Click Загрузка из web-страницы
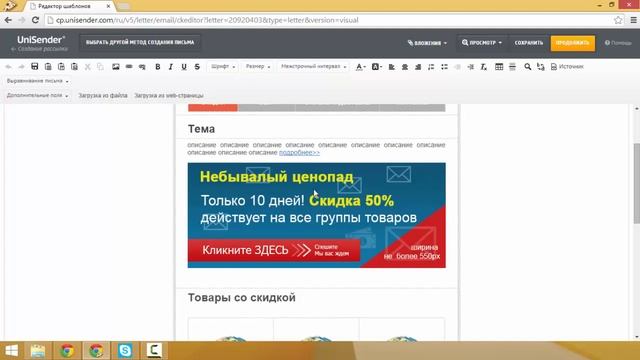 click(169, 96)
